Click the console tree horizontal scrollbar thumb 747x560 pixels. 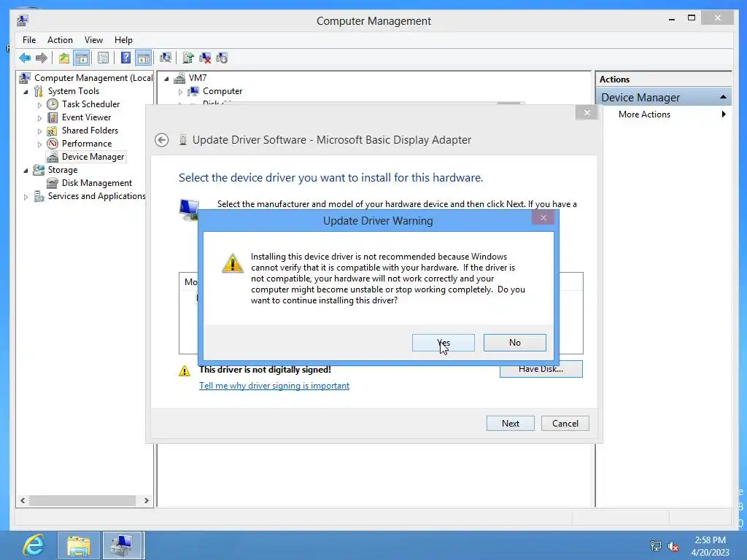coord(82,500)
